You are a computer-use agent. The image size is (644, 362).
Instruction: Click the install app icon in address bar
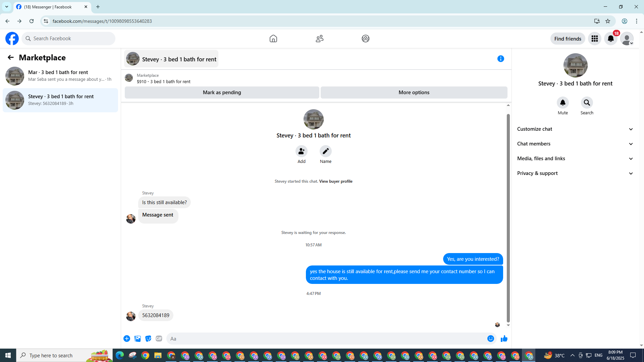tap(597, 21)
